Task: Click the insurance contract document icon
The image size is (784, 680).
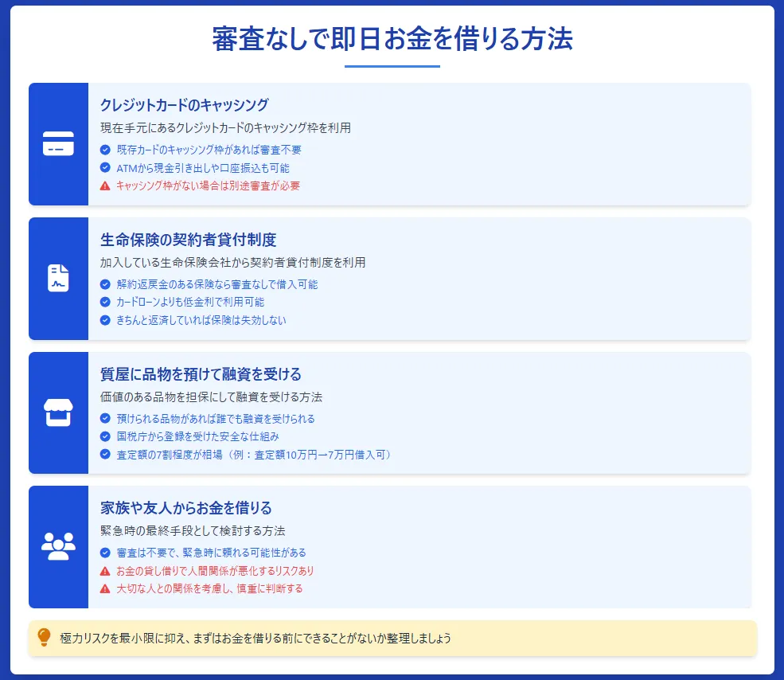Action: [x=58, y=278]
